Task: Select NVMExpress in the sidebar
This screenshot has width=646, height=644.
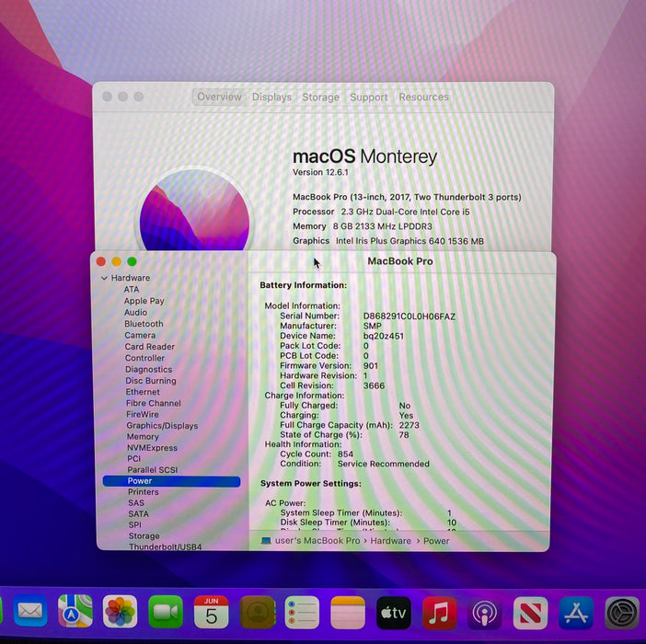Action: (x=152, y=448)
